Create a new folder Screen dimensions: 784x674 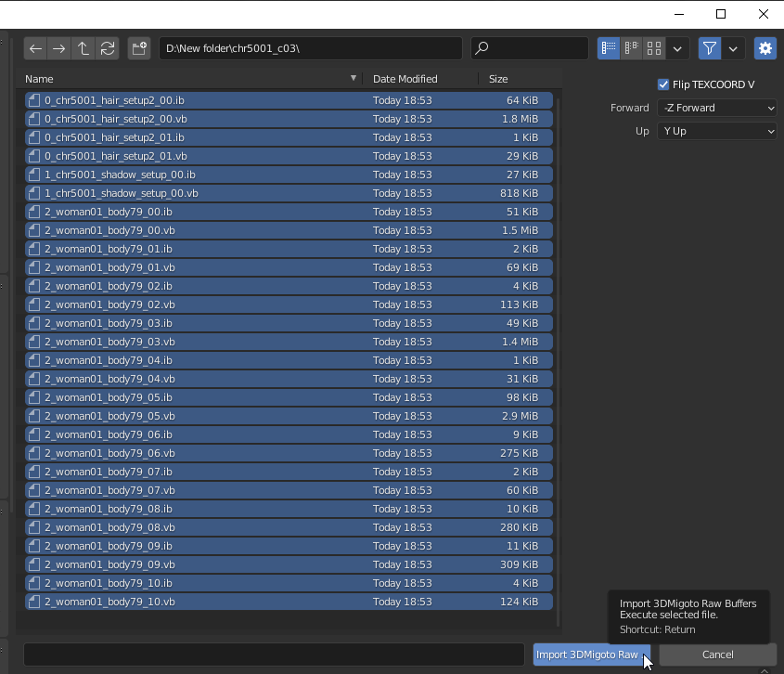(x=139, y=48)
